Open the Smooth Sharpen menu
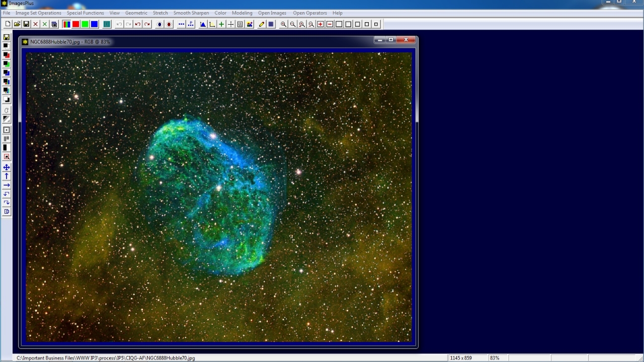The height and width of the screenshot is (362, 644). click(191, 13)
